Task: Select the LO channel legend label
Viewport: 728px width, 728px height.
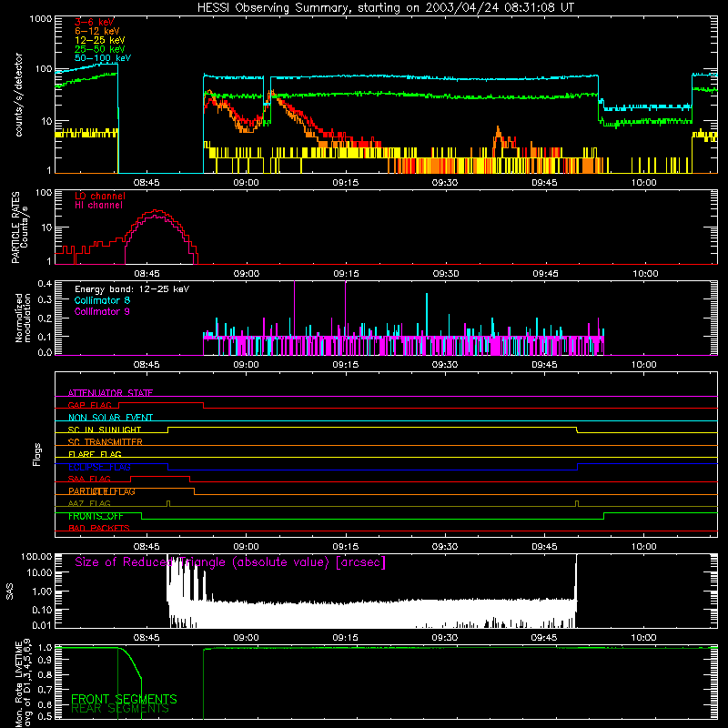Action: (x=100, y=196)
